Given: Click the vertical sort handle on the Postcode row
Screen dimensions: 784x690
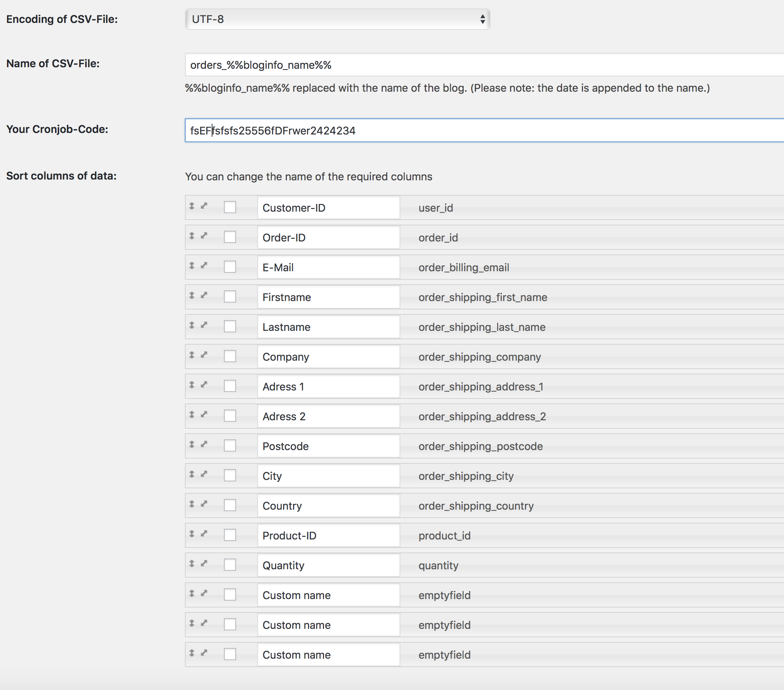Looking at the screenshot, I should tap(192, 444).
